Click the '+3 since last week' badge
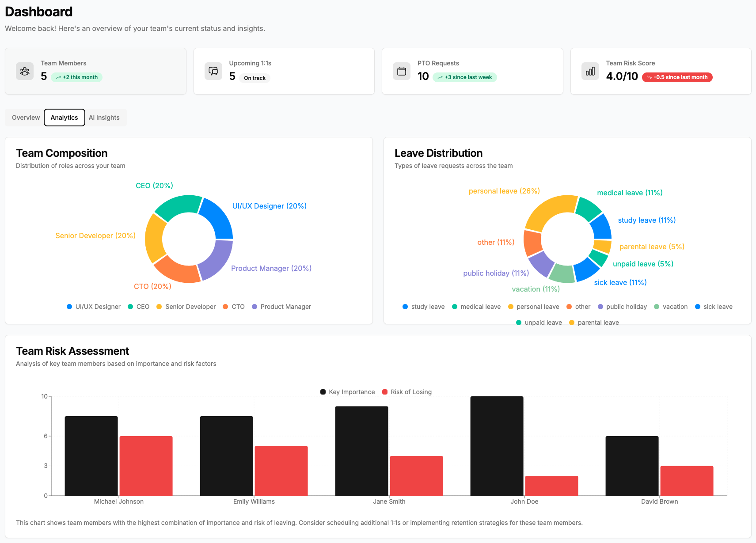The height and width of the screenshot is (543, 756). click(x=464, y=77)
